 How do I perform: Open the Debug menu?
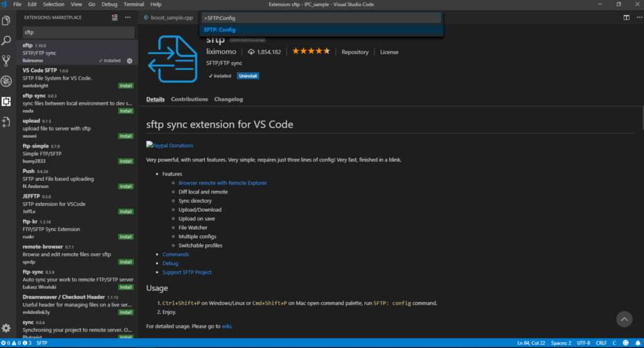[x=109, y=4]
